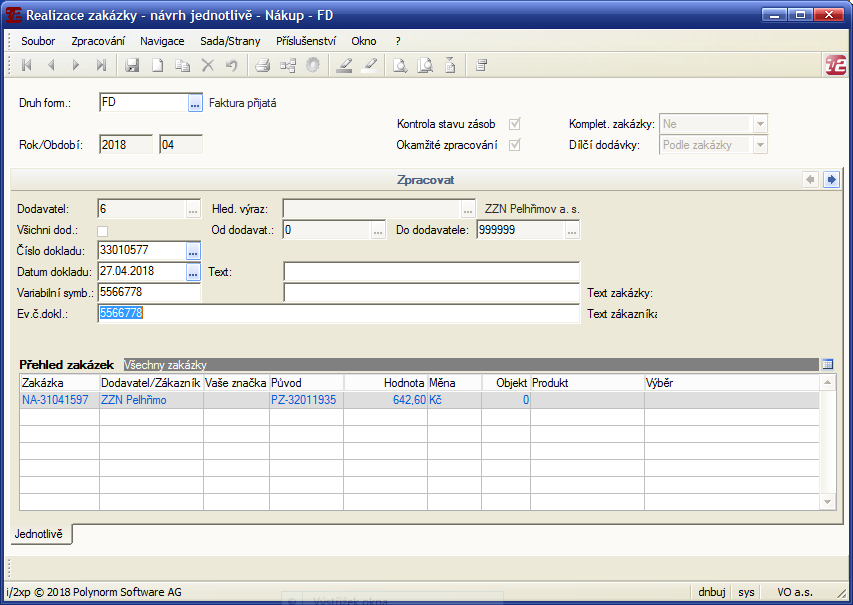
Task: Open lookup next to Číslo dokladu
Action: tap(193, 251)
